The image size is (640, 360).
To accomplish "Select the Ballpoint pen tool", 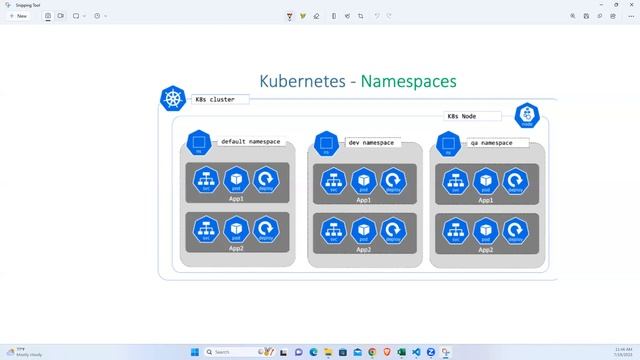I will (x=289, y=16).
